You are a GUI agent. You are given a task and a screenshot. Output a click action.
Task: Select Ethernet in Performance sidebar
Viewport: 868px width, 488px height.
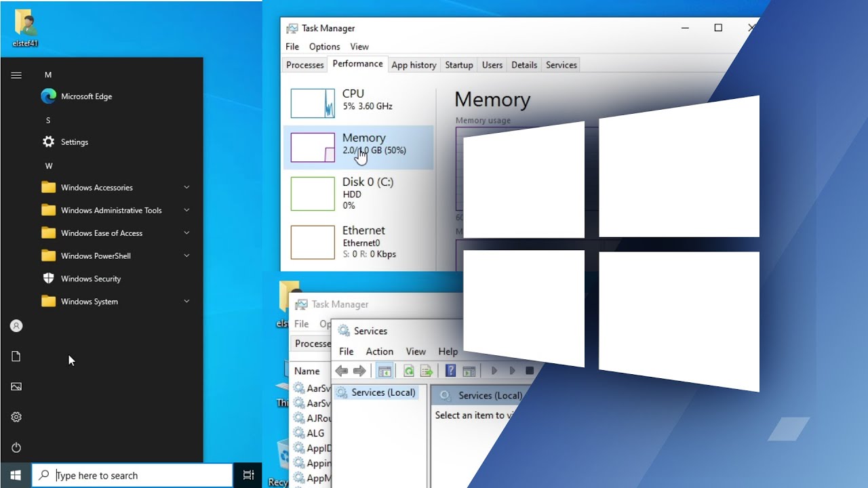coord(358,242)
